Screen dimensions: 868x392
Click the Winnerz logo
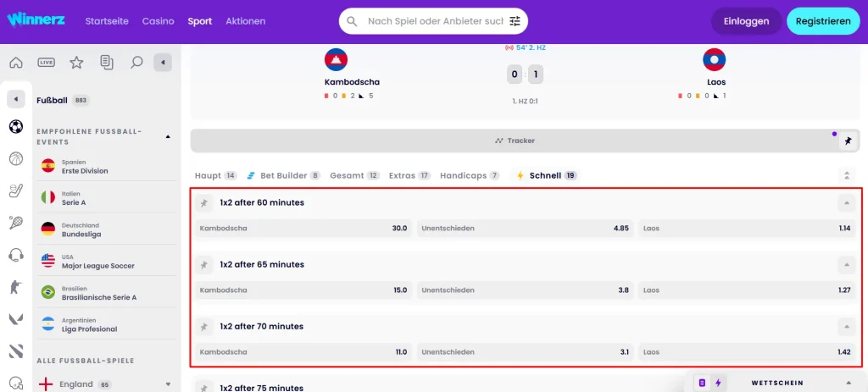[x=36, y=20]
